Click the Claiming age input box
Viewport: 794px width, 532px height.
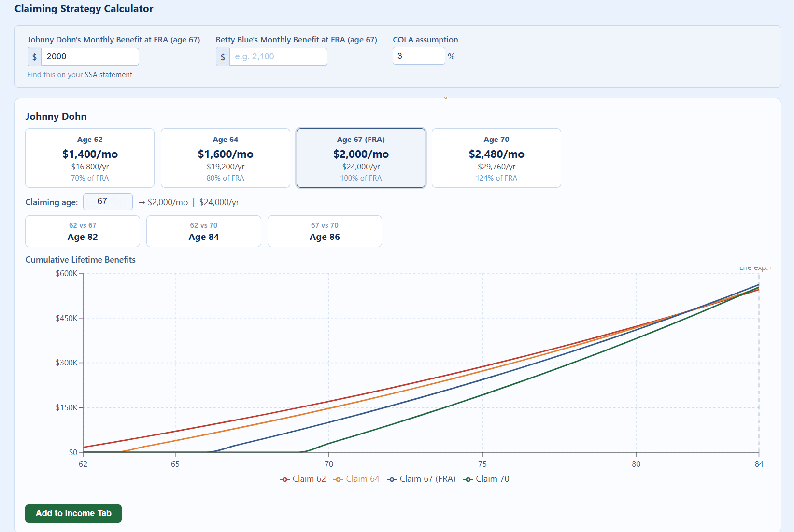(x=108, y=201)
